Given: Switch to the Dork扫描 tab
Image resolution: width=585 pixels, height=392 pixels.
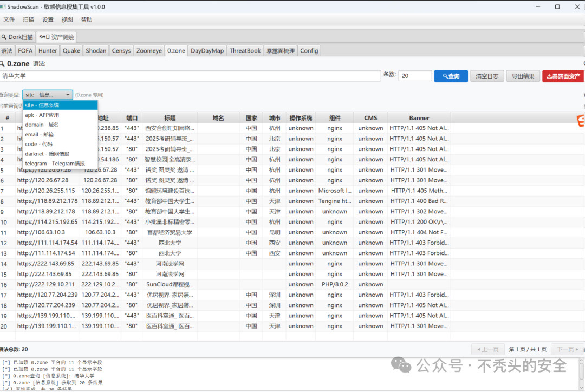Looking at the screenshot, I should (x=17, y=37).
